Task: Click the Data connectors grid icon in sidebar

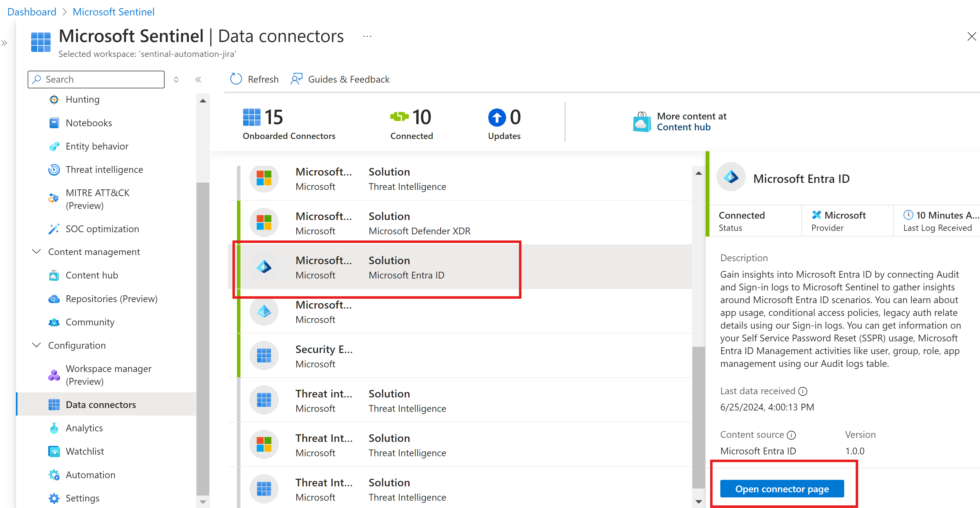Action: point(54,405)
